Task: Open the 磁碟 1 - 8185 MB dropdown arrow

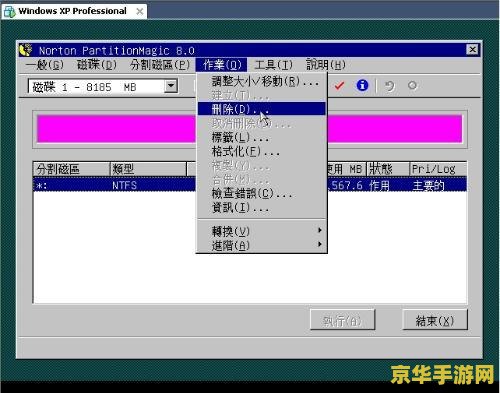Action: (171, 86)
